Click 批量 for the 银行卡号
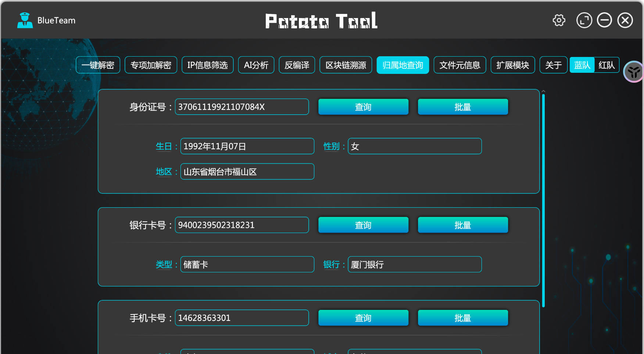 [463, 225]
